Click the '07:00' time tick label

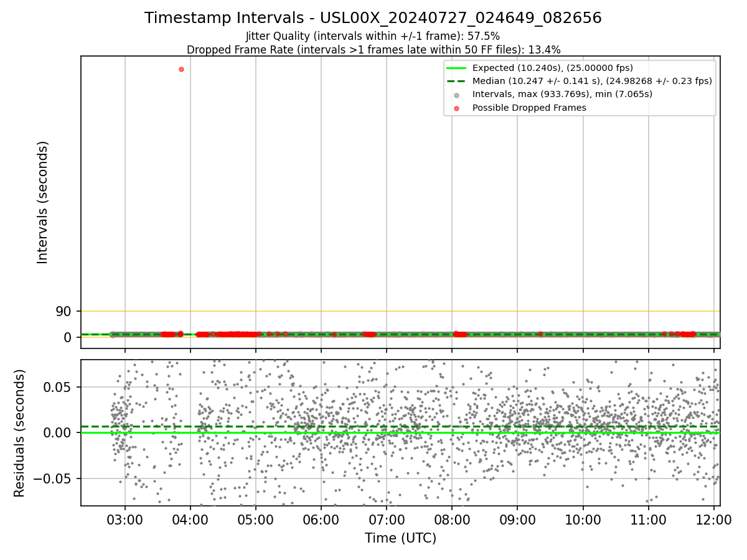tap(387, 519)
